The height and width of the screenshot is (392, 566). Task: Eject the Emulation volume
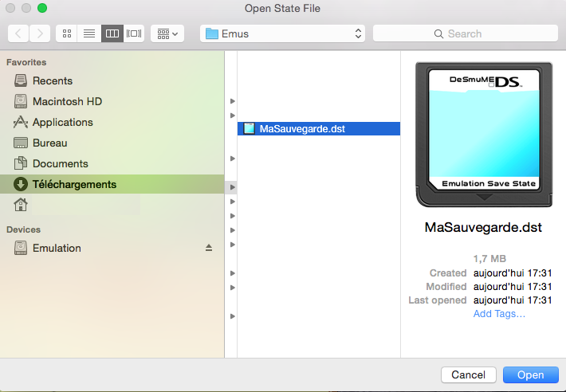pyautogui.click(x=209, y=248)
